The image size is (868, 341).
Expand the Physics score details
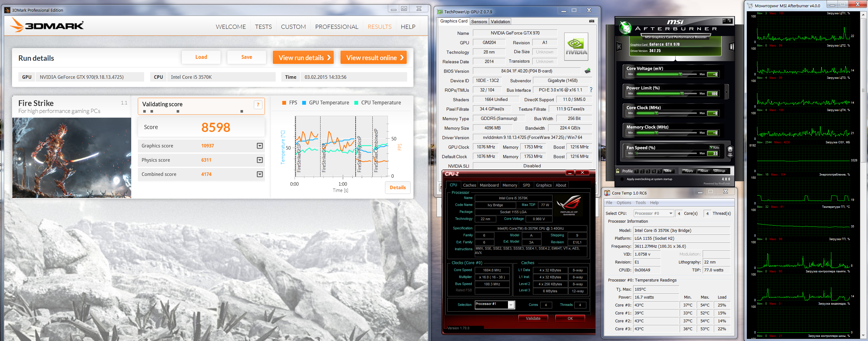coord(260,160)
